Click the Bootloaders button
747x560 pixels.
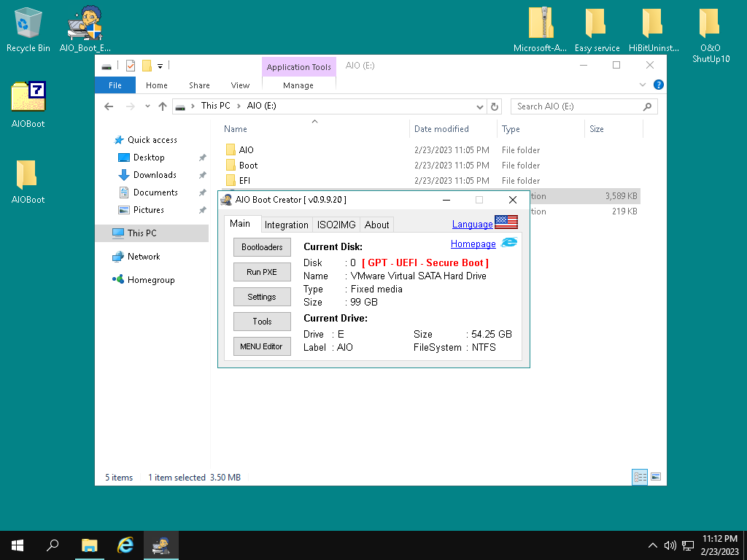click(262, 247)
